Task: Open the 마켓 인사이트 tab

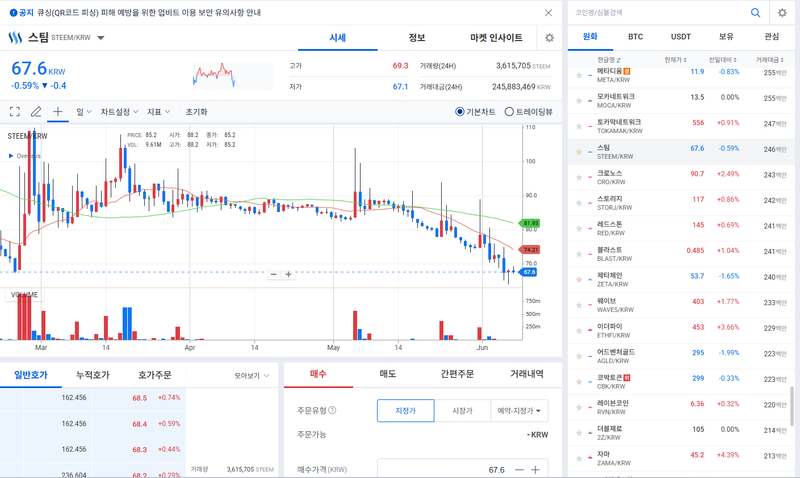Action: 496,38
